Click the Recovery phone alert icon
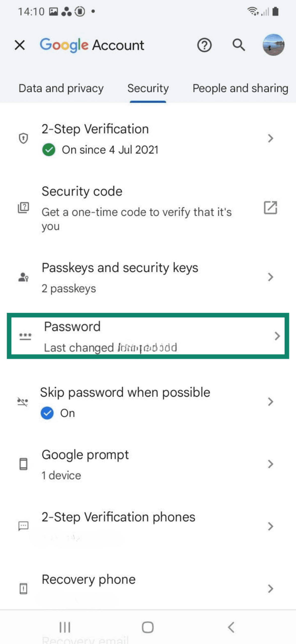Viewport: 296px width, 644px height. coord(23,588)
